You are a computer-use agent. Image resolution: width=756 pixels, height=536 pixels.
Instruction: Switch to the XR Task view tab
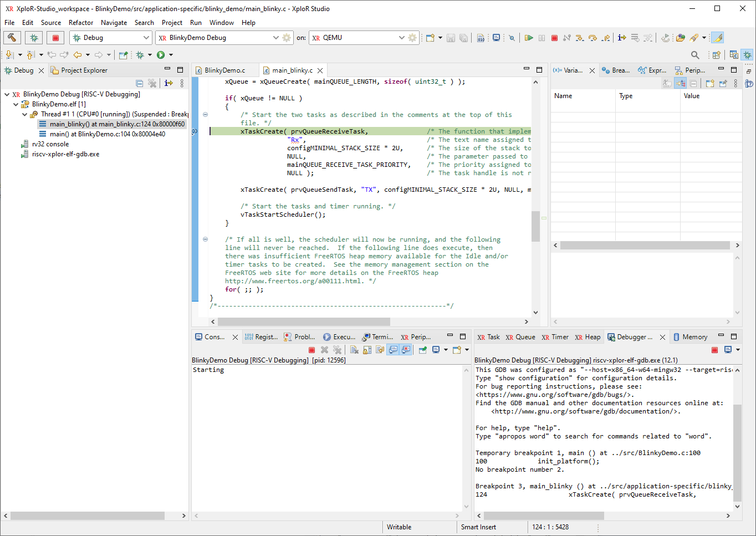pos(488,337)
